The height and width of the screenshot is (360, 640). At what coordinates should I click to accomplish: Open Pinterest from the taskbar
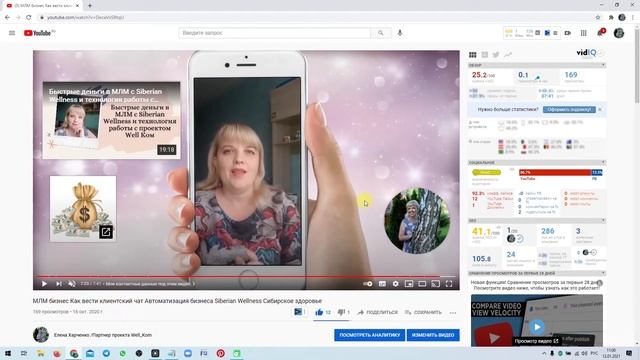pos(220,353)
